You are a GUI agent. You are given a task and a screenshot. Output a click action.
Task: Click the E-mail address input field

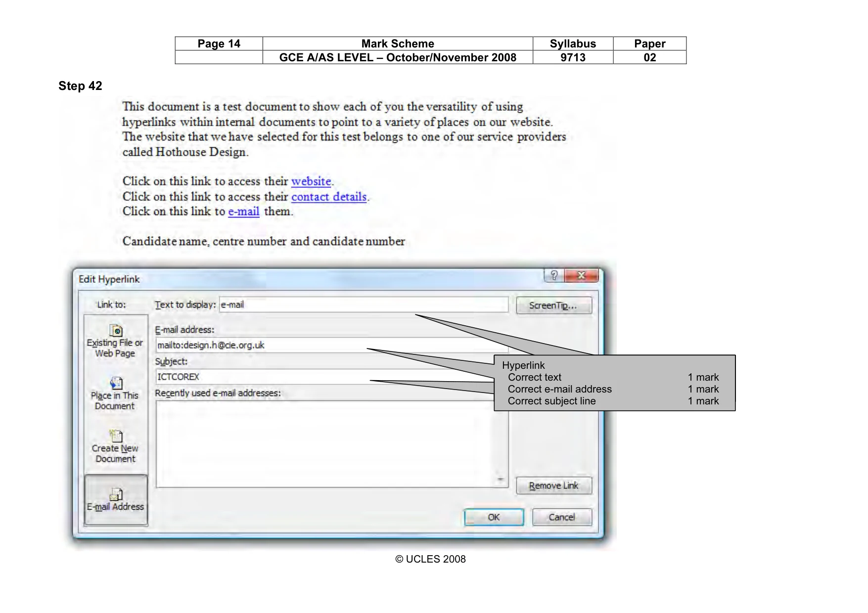(332, 345)
